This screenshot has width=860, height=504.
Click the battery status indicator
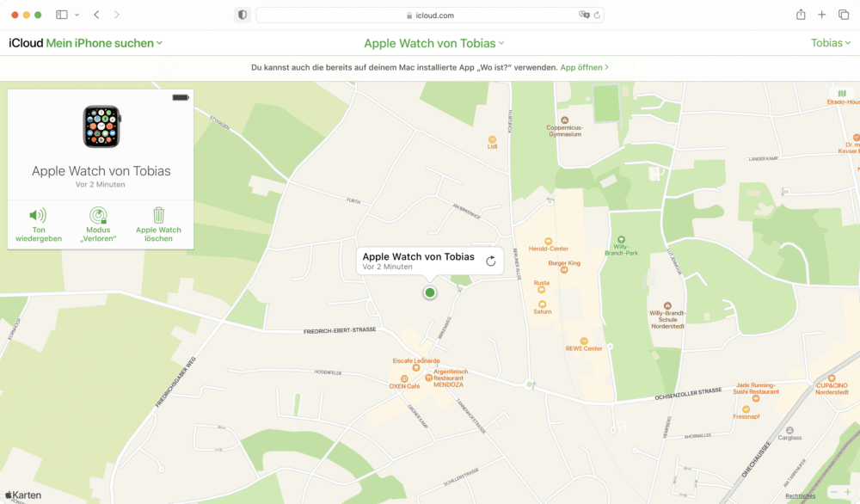pos(181,98)
